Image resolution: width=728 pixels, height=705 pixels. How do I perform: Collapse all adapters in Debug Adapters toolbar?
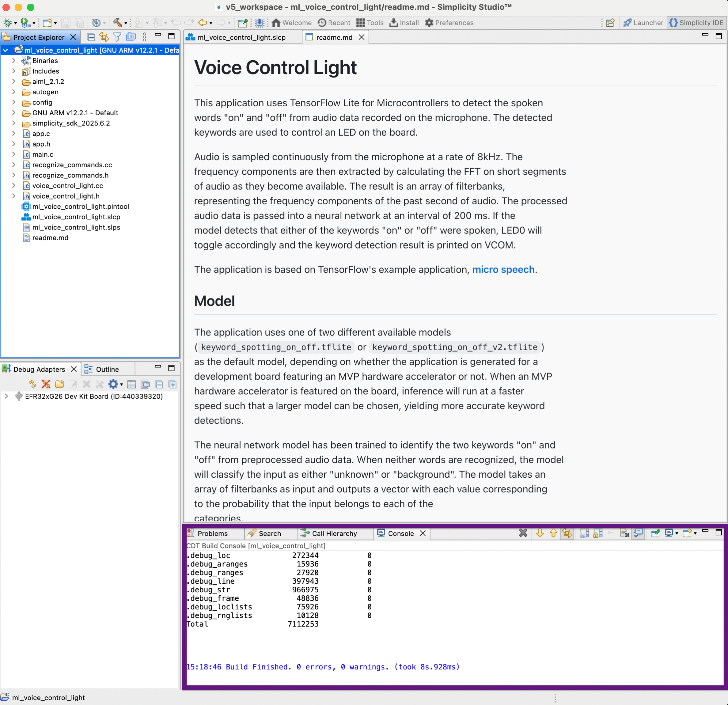pos(159,384)
